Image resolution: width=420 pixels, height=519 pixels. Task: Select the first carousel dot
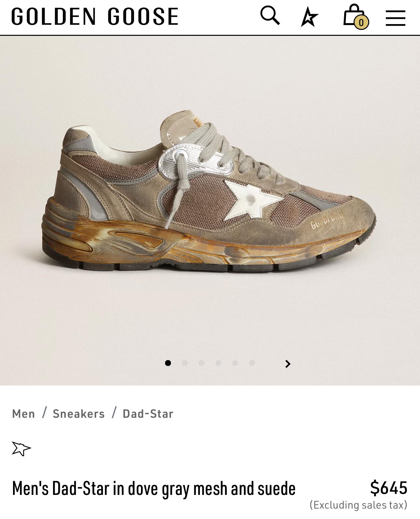pos(168,363)
